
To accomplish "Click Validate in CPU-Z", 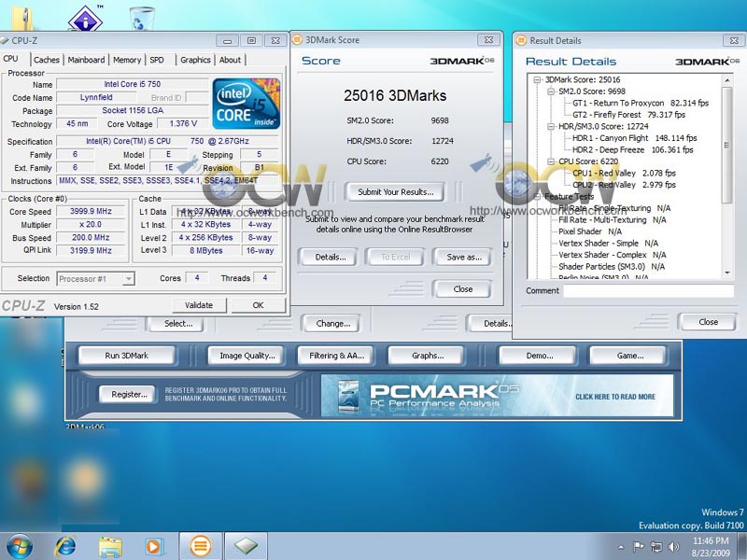I will pyautogui.click(x=199, y=305).
